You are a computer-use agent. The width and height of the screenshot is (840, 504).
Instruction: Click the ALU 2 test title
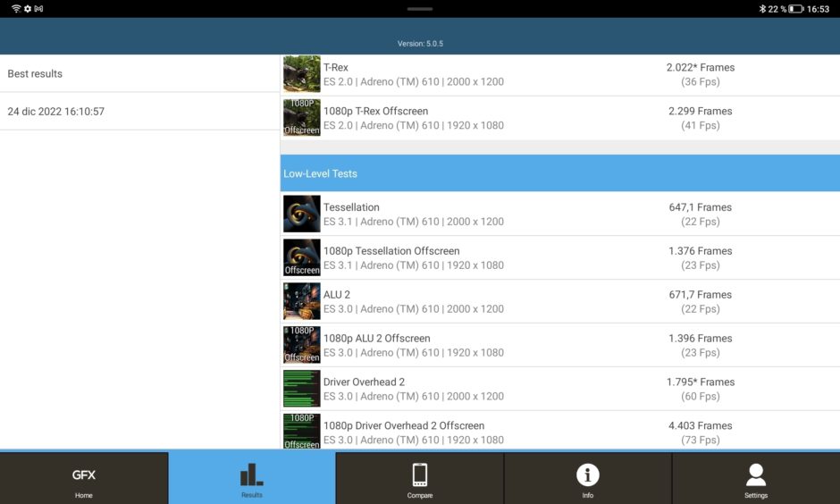[336, 295]
